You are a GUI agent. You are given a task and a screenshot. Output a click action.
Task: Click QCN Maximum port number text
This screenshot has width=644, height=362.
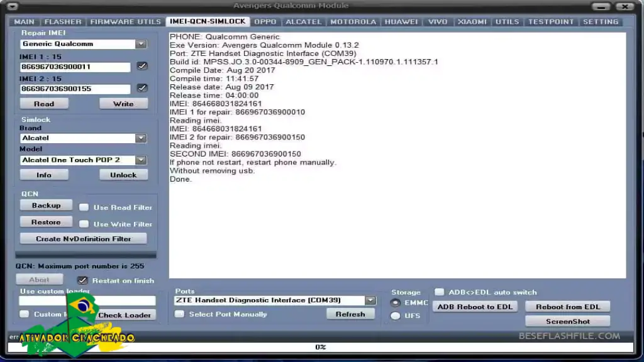click(80, 266)
